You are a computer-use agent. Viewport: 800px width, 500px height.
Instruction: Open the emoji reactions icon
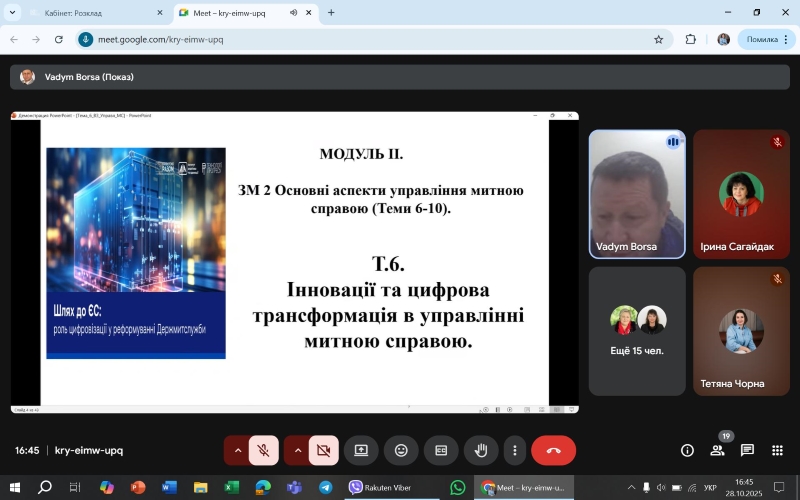pyautogui.click(x=401, y=451)
